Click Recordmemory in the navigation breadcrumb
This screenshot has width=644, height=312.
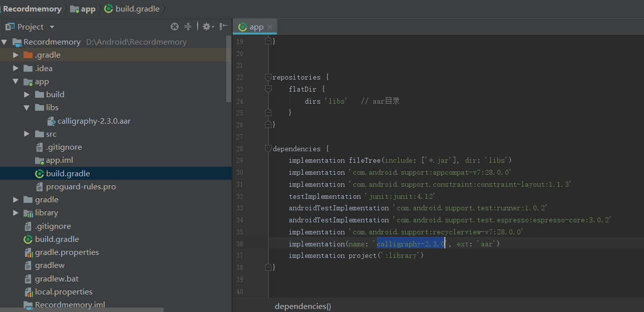click(x=32, y=9)
